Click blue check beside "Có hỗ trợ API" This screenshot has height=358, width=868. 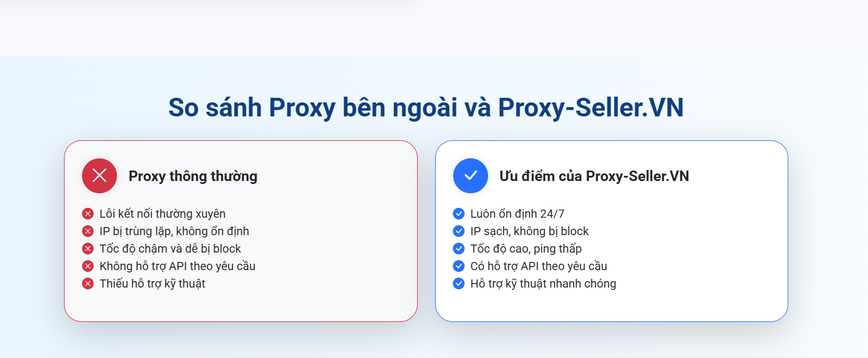(458, 266)
